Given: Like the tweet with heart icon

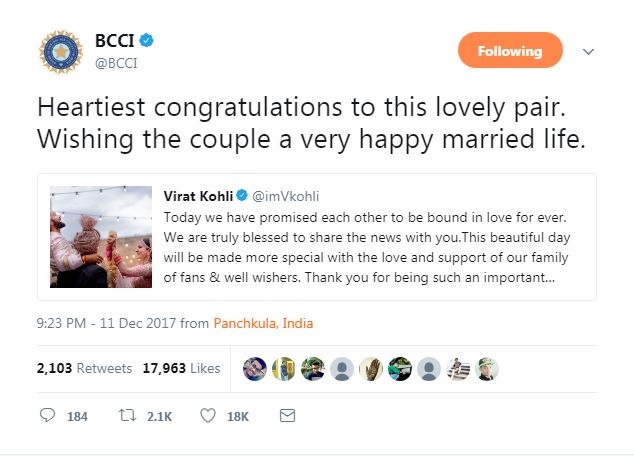Looking at the screenshot, I should point(208,415).
